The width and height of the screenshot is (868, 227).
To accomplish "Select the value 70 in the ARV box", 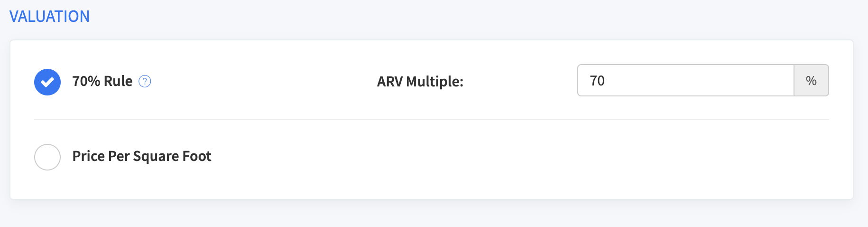I will [597, 81].
